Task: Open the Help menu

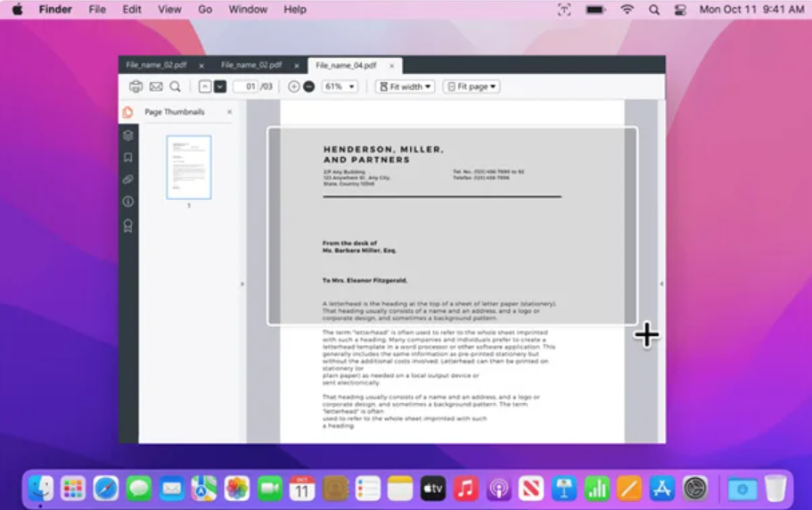Action: click(295, 9)
